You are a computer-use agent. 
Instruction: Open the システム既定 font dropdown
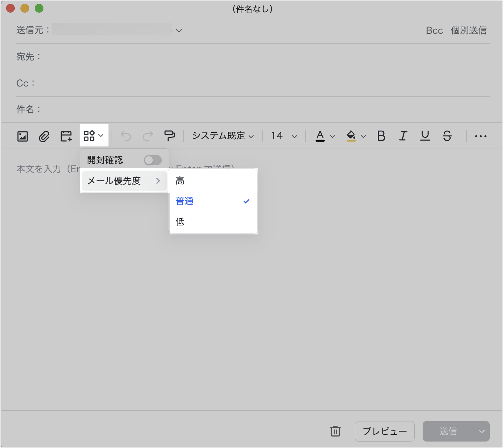tap(223, 136)
